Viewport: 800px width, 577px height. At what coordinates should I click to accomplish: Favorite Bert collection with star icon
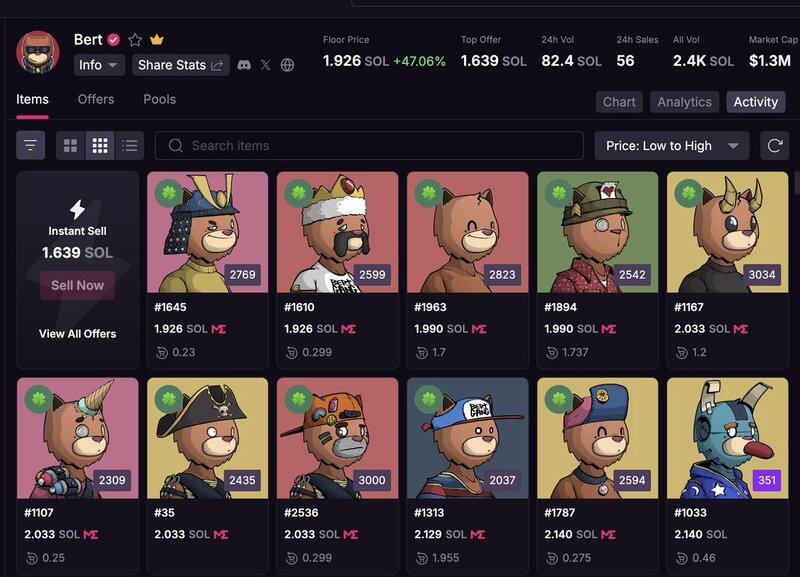point(135,40)
